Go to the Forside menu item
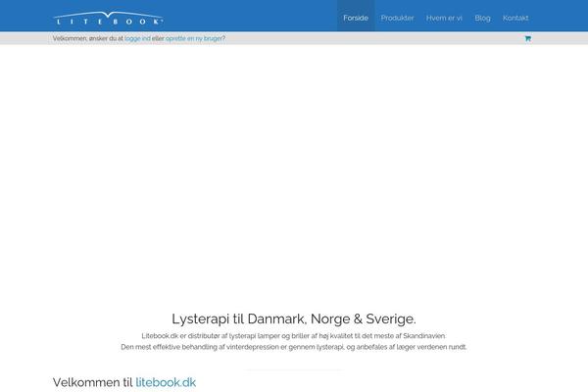 coord(356,18)
